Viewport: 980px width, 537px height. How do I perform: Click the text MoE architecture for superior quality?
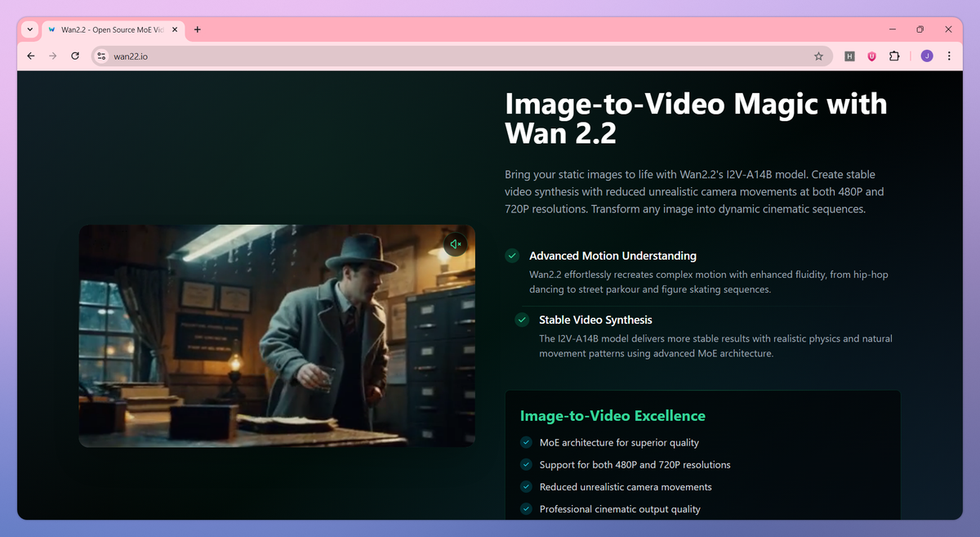619,442
